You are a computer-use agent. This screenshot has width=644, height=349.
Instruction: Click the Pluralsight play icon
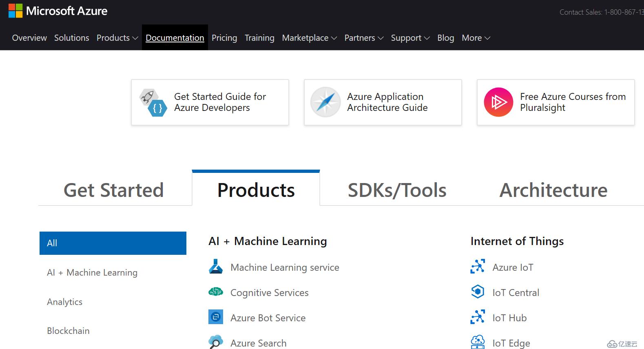[x=498, y=102]
